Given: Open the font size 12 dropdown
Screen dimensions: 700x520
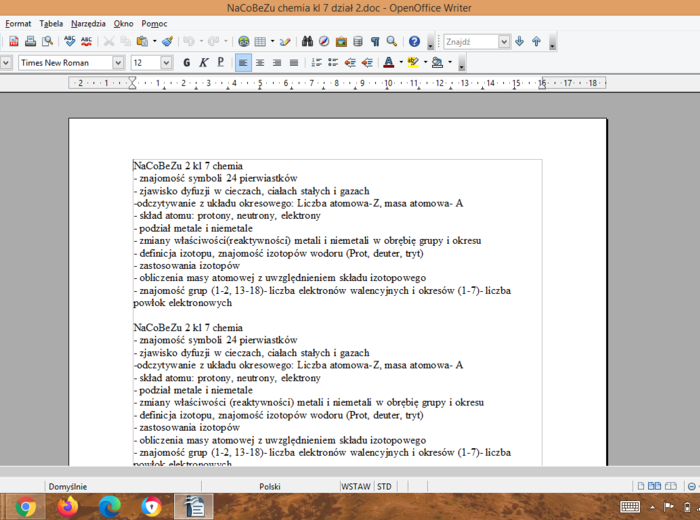Looking at the screenshot, I should (x=166, y=62).
